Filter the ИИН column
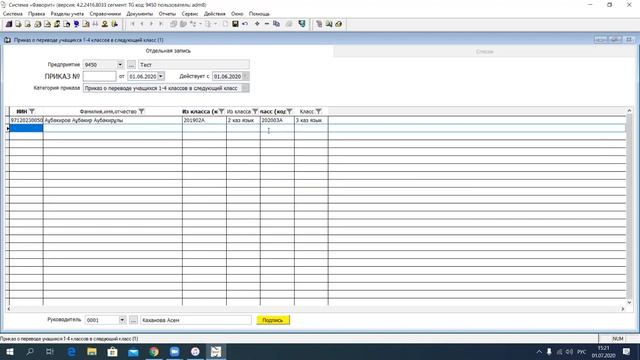This screenshot has width=640, height=360. [32, 111]
